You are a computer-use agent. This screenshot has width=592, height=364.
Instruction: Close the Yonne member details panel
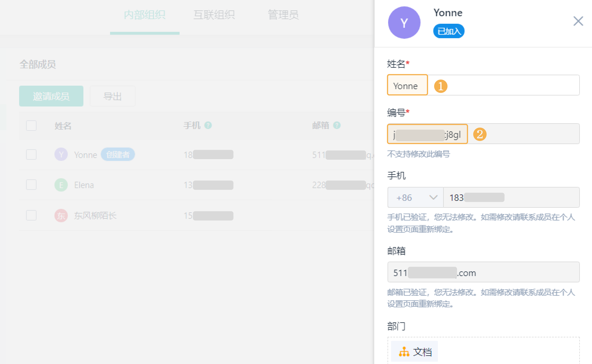pos(578,21)
